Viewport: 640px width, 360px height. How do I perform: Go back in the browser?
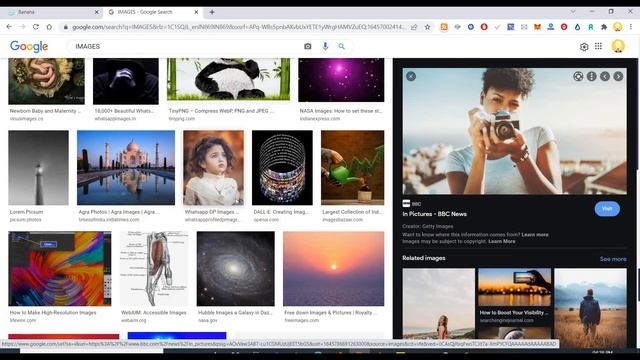9,27
